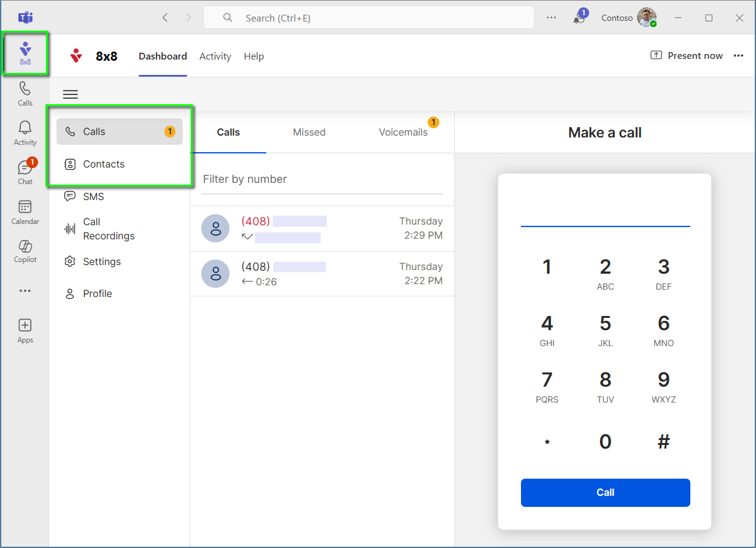Expand more apps ellipsis in left rail

tap(25, 291)
